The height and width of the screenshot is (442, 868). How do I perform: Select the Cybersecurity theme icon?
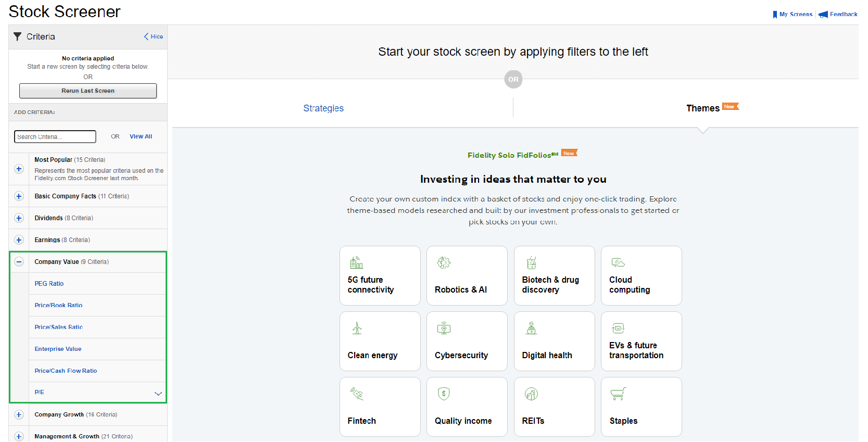444,328
